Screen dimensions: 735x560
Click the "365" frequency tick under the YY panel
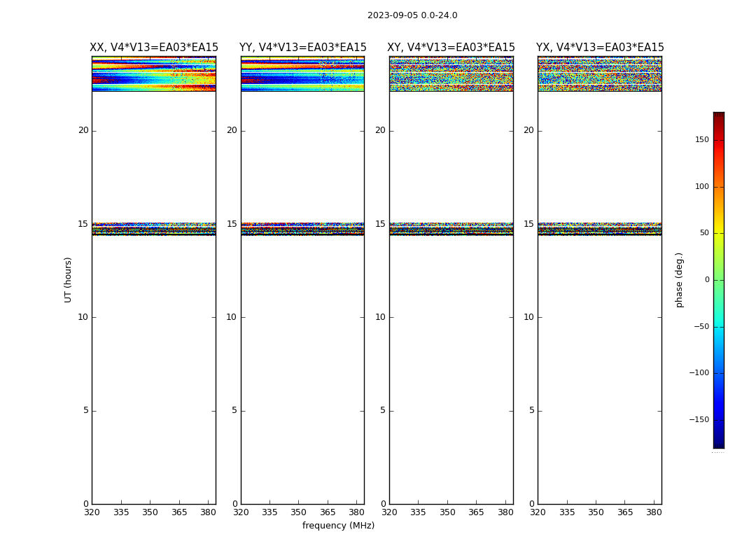[328, 512]
